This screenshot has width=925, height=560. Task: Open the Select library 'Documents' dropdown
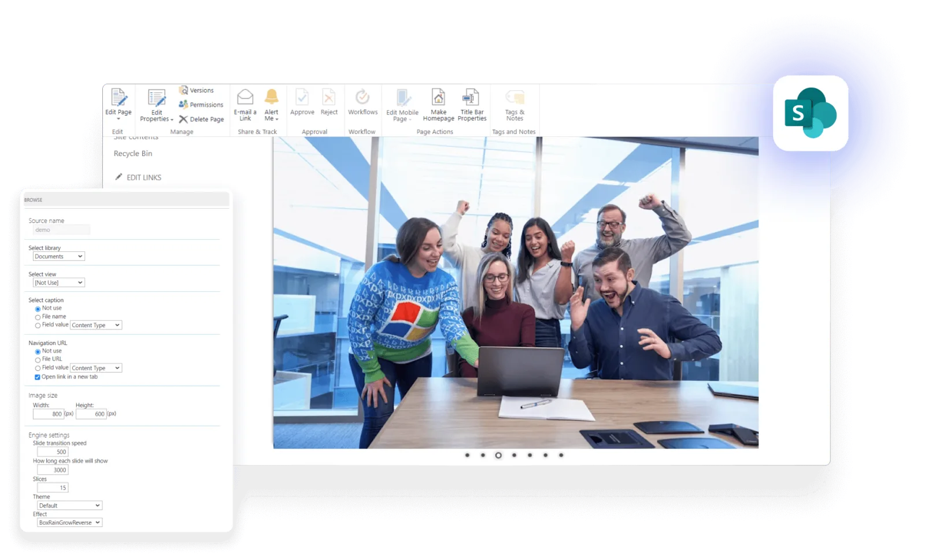(59, 257)
